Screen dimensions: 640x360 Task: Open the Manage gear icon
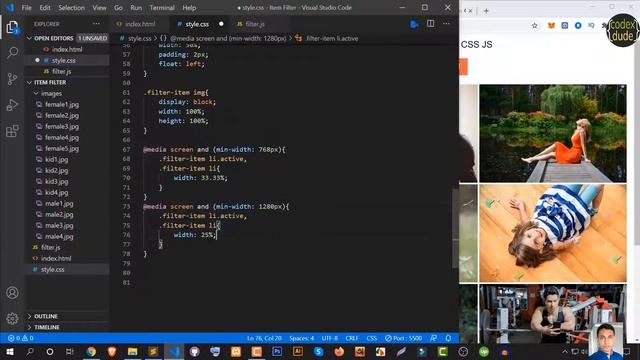coord(12,318)
